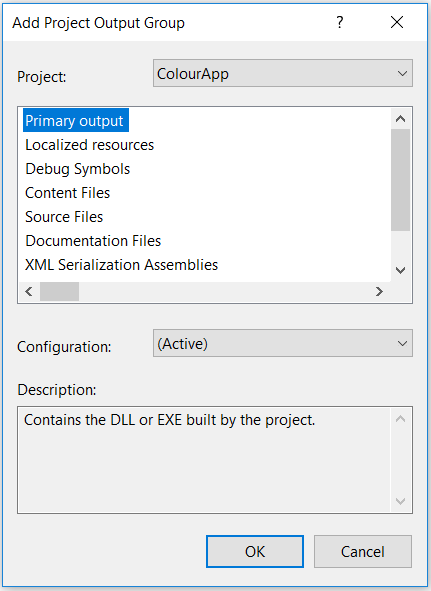This screenshot has height=591, width=431.
Task: Select Primary output in the list
Action: 76,121
